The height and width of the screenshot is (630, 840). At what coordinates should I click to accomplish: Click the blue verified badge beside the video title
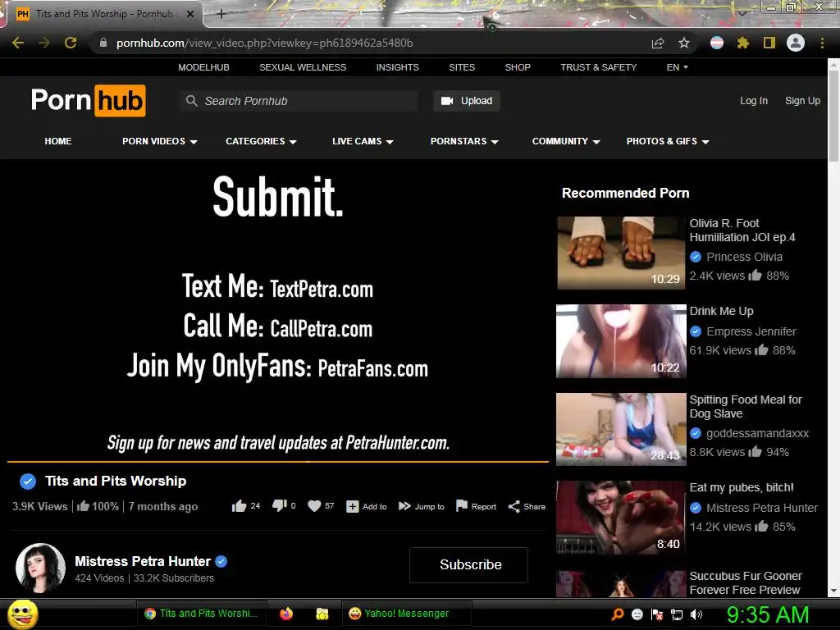pyautogui.click(x=28, y=481)
